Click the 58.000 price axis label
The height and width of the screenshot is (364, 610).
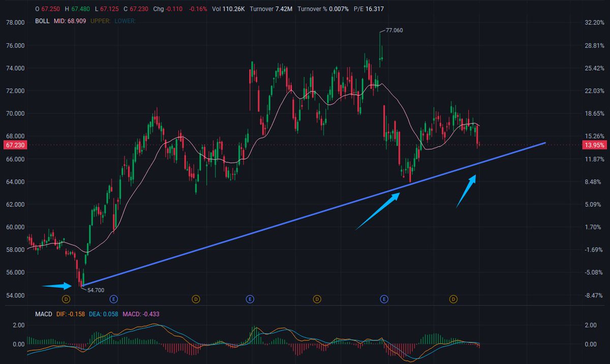[16, 250]
